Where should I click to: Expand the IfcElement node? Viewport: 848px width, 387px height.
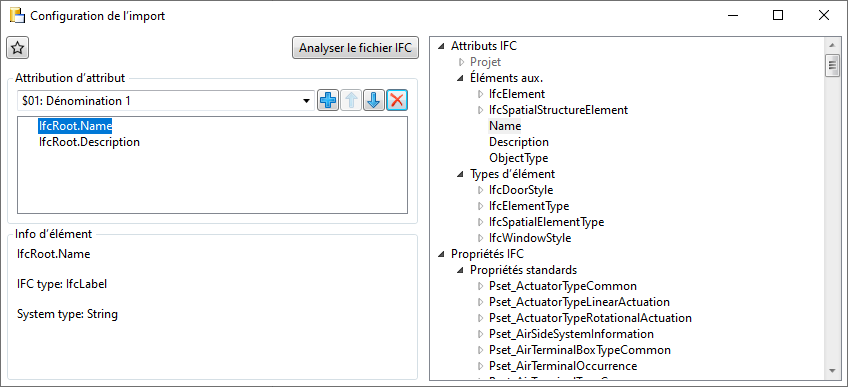tap(480, 94)
